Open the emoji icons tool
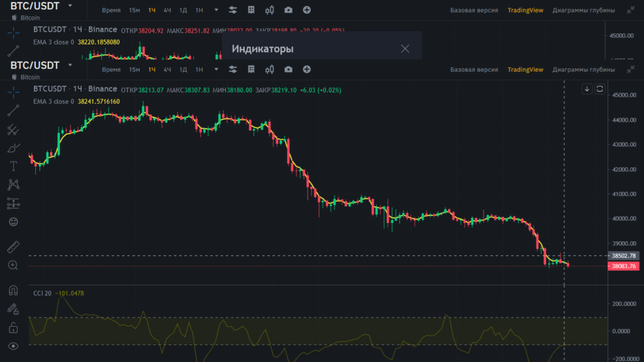This screenshot has width=644, height=362. pyautogui.click(x=13, y=222)
